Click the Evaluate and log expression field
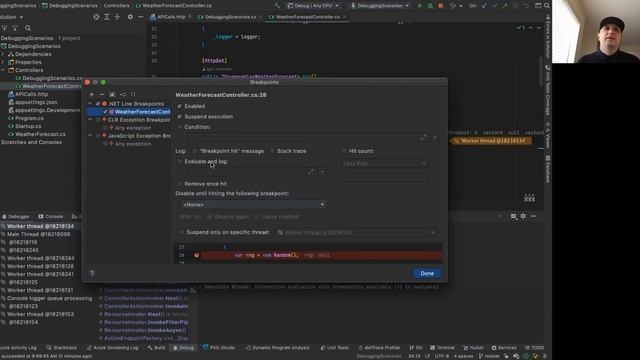The width and height of the screenshot is (640, 360). (x=246, y=172)
